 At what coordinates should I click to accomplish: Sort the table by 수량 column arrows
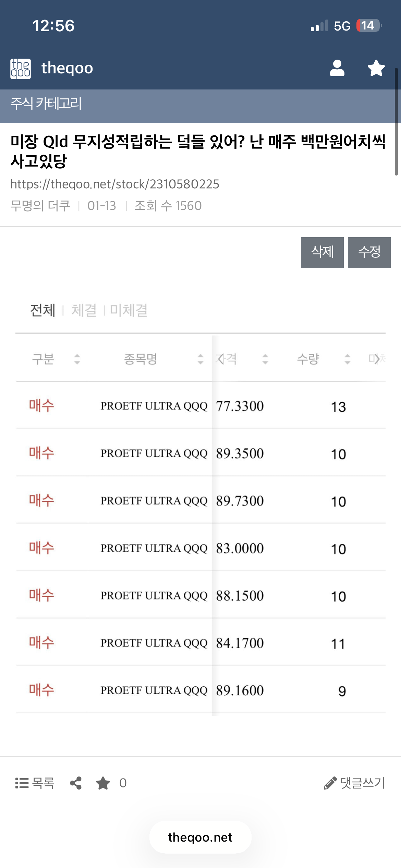click(347, 359)
